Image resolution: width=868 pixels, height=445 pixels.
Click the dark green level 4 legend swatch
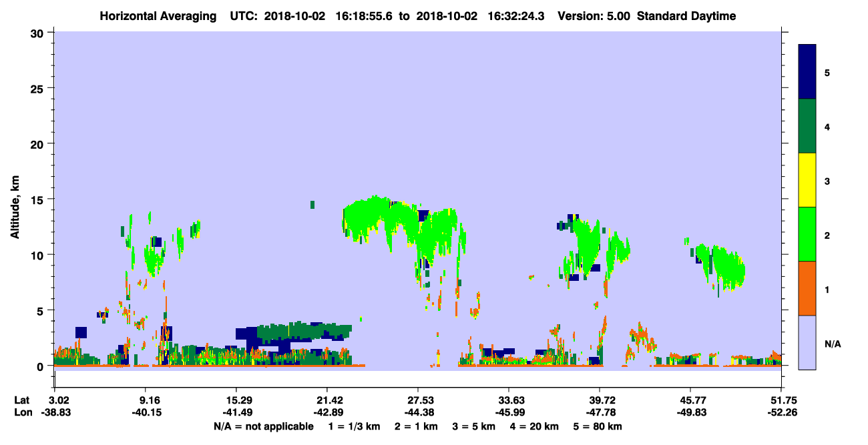click(x=808, y=126)
